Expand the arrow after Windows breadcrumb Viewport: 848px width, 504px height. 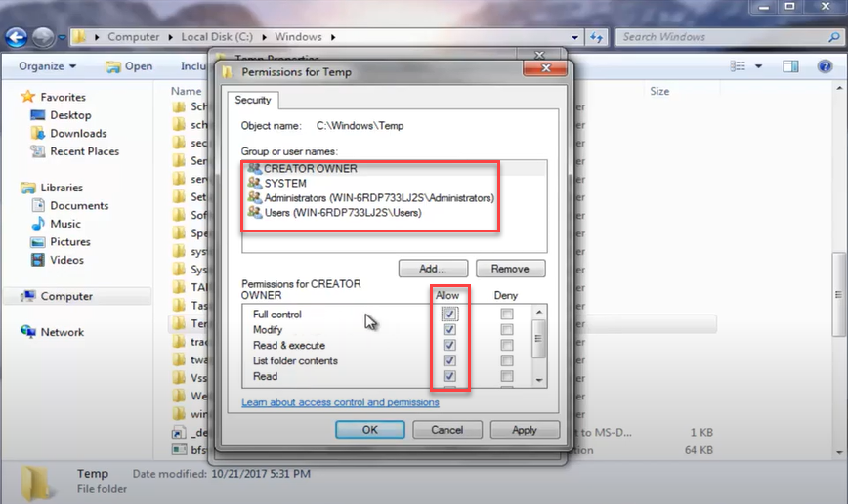[x=333, y=37]
